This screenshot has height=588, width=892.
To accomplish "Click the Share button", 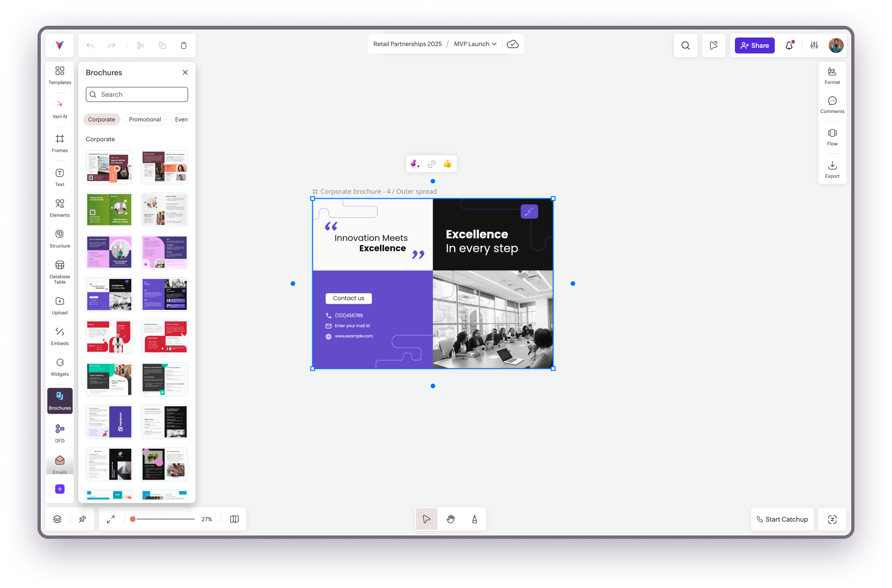I will 755,45.
